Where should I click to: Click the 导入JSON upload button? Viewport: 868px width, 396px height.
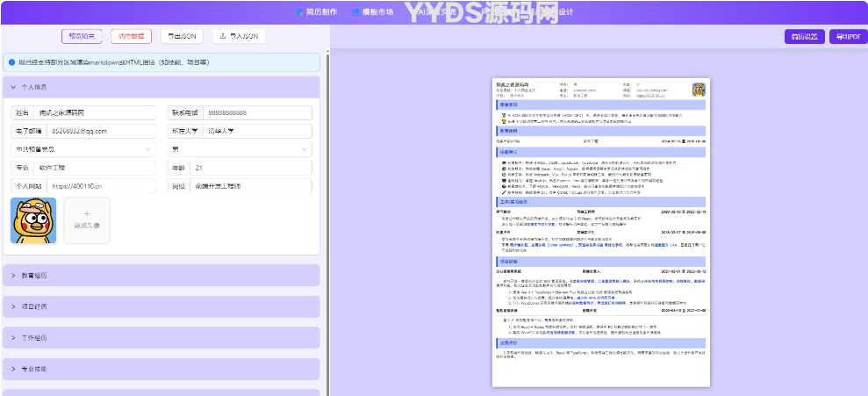[238, 36]
